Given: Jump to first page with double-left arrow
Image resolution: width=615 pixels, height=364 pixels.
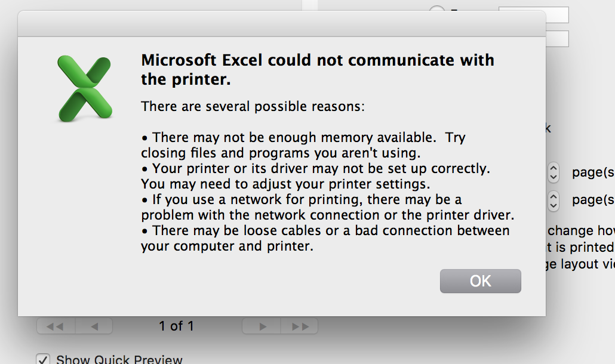Looking at the screenshot, I should pyautogui.click(x=55, y=326).
